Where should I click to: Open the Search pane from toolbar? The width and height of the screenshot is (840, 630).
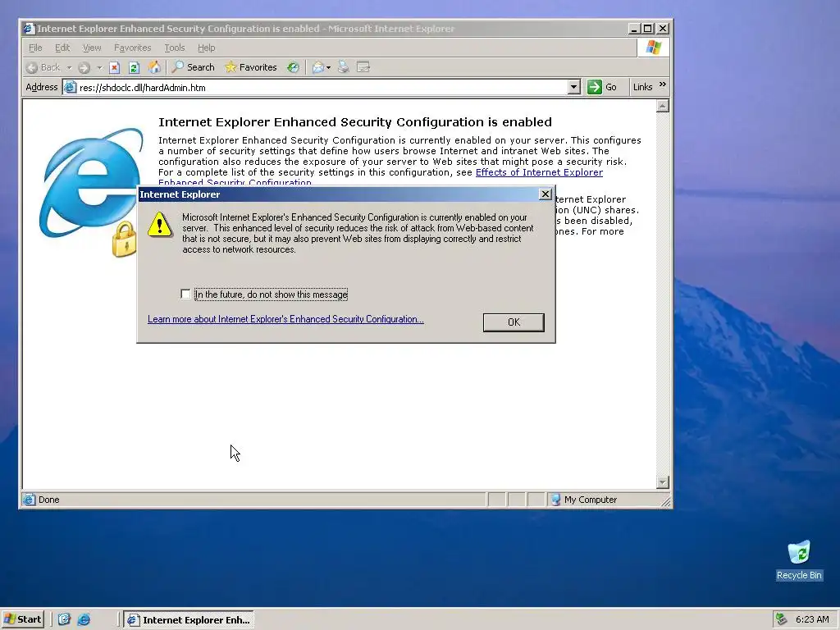[x=194, y=67]
